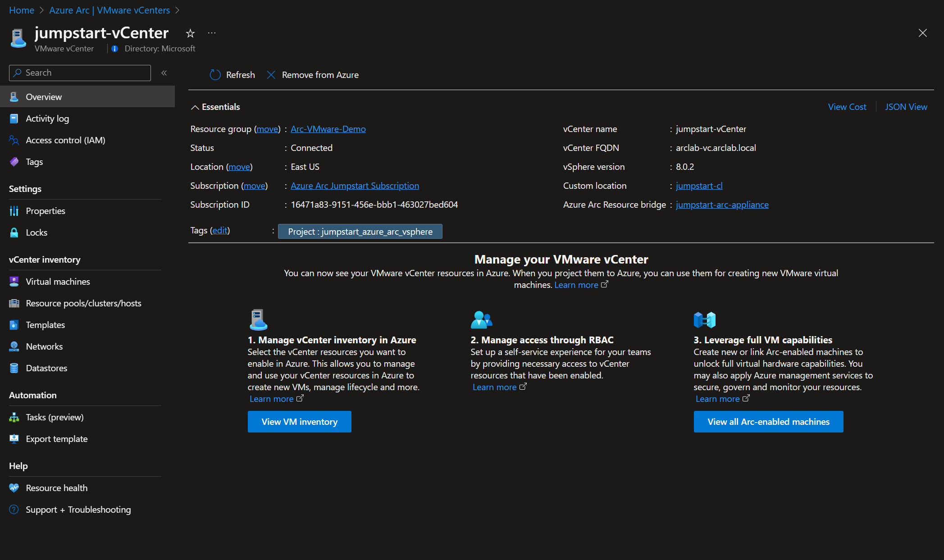Click View all Arc-enabled machines button
The width and height of the screenshot is (944, 560).
(768, 422)
